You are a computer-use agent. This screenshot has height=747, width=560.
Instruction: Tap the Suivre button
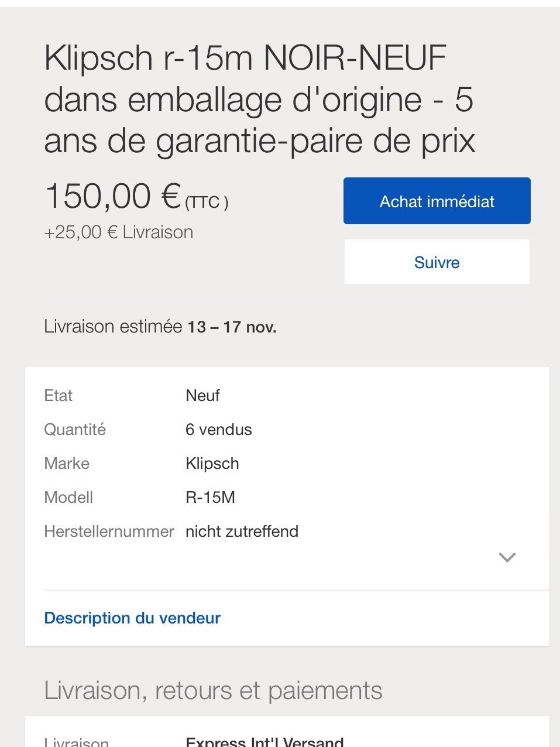pyautogui.click(x=437, y=262)
